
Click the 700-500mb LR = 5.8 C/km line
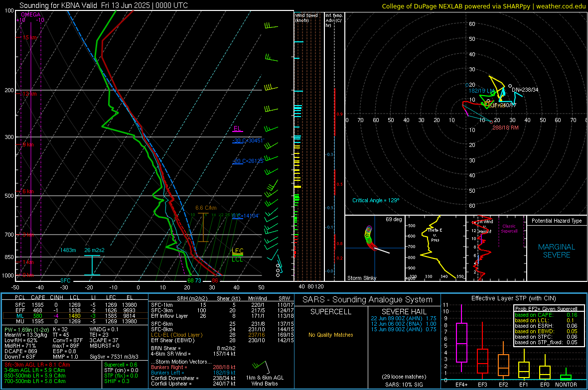[x=35, y=381]
